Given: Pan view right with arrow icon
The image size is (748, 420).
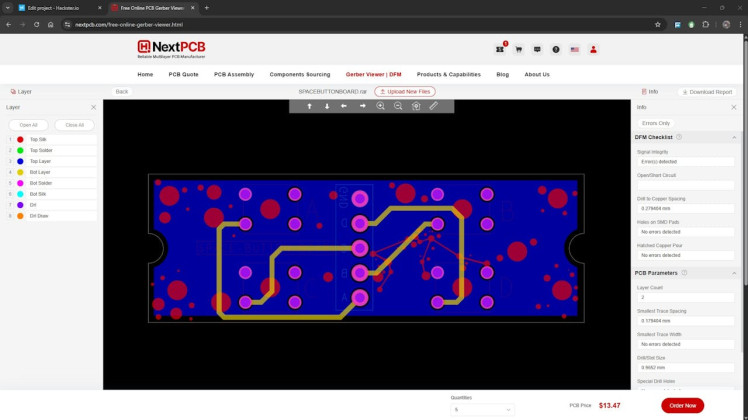Looking at the screenshot, I should click(363, 106).
